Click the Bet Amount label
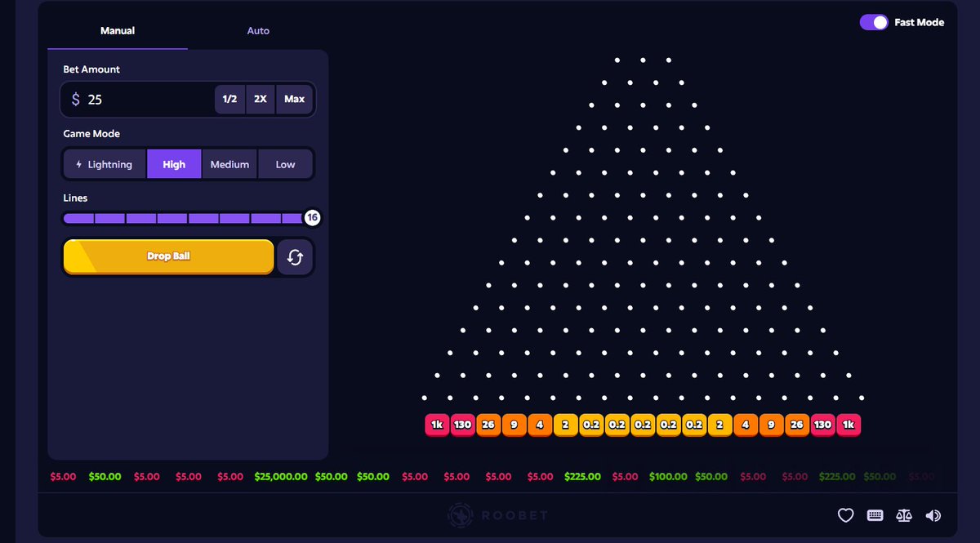The image size is (980, 543). [91, 69]
